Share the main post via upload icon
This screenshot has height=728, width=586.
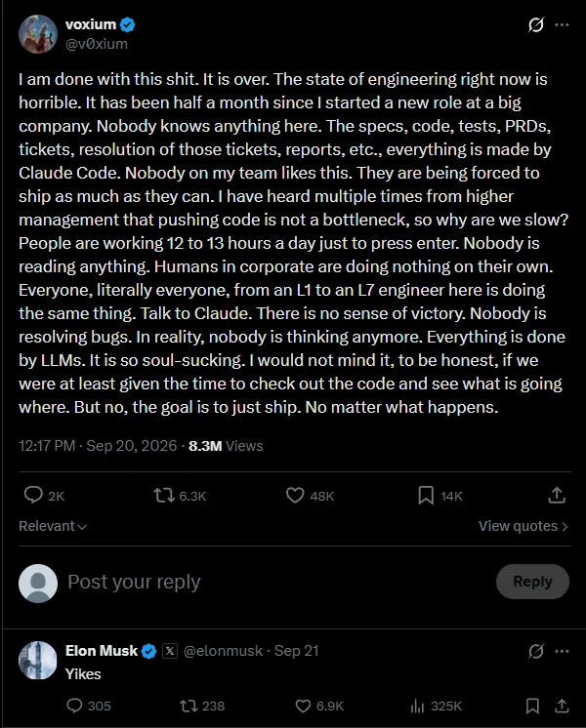(557, 495)
